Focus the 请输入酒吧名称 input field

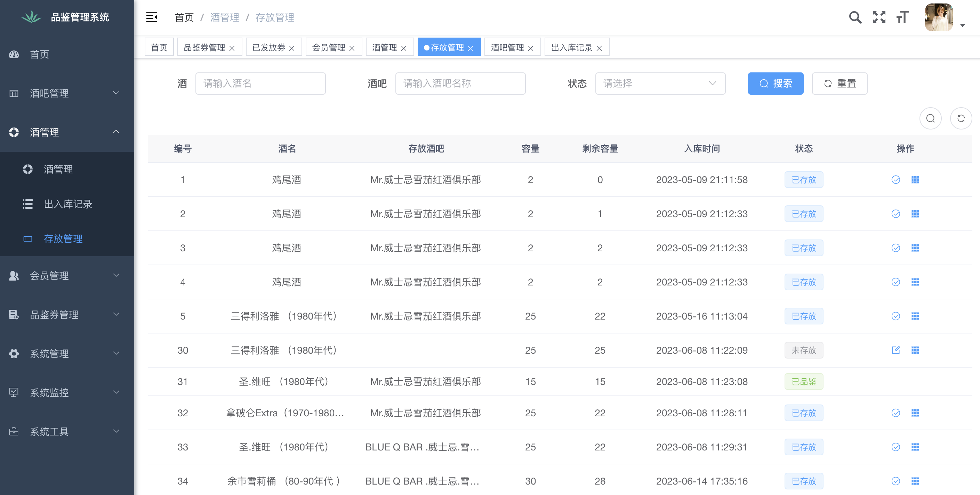pyautogui.click(x=460, y=84)
